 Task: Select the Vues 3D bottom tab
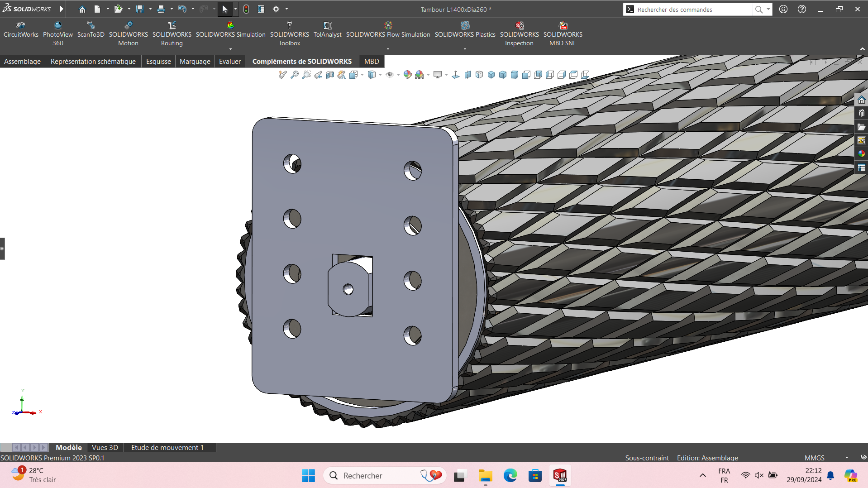point(105,448)
